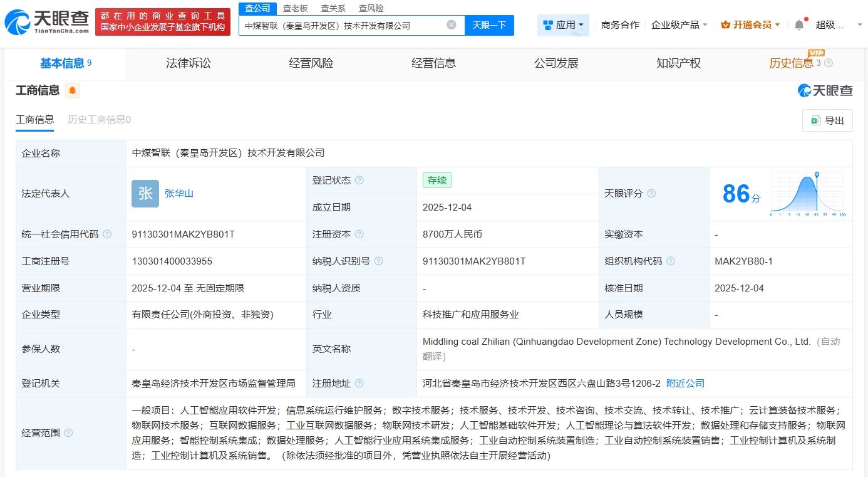Screen dimensions: 868x477
Task: Expand the 应用 dropdown
Action: click(x=563, y=25)
